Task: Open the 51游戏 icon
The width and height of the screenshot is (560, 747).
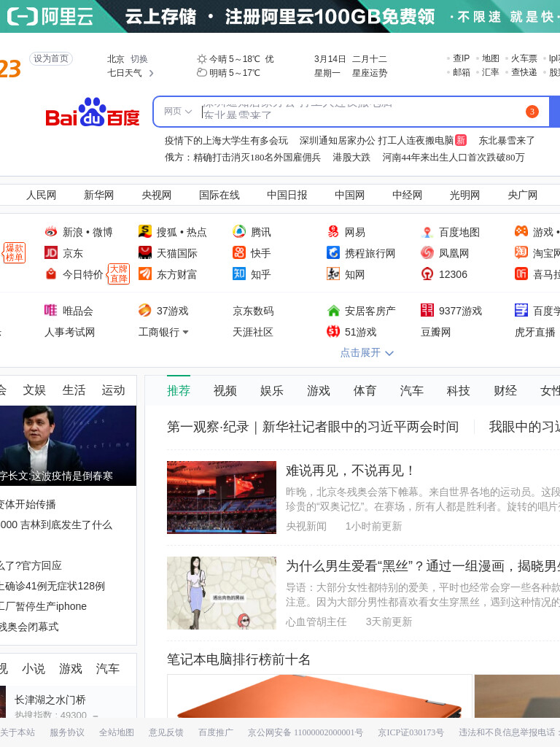Action: (x=333, y=331)
